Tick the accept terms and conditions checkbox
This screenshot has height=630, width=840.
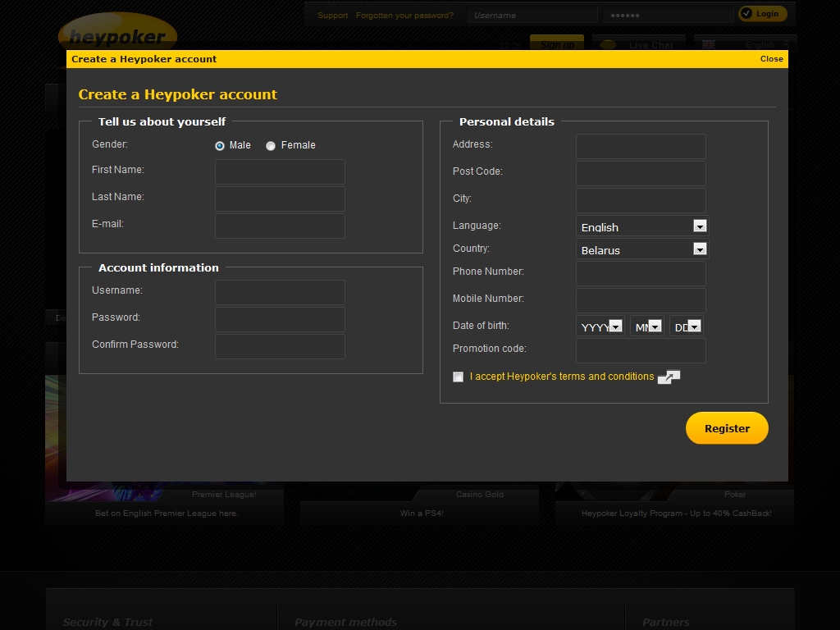(x=458, y=377)
